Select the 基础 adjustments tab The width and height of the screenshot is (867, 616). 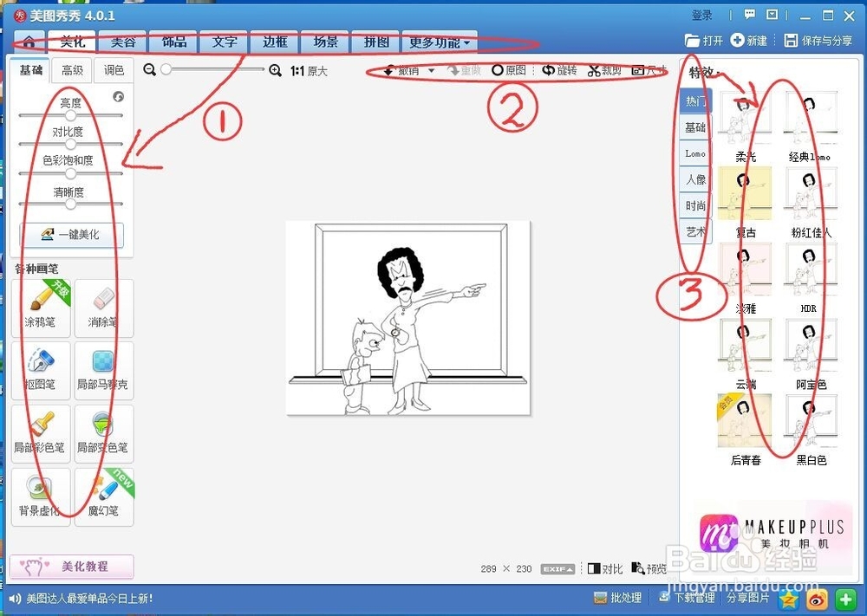(30, 70)
